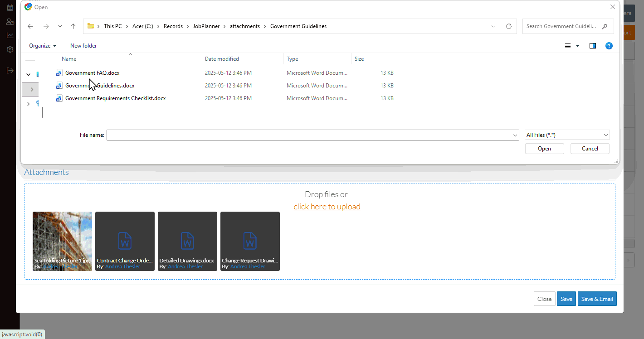Click the logout icon in the sidebar
Viewport: 644px width, 339px height.
[10, 71]
